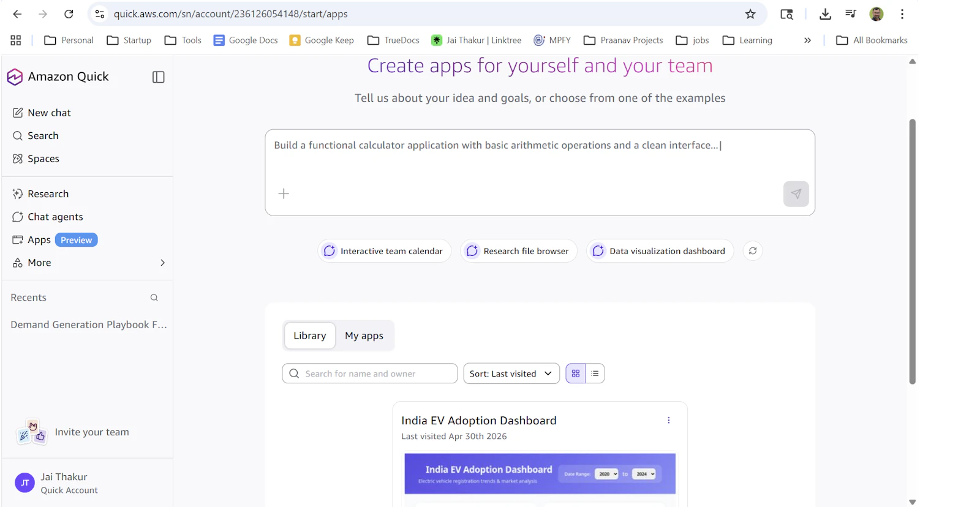
Task: Open Chrome profile avatar
Action: pos(876,14)
